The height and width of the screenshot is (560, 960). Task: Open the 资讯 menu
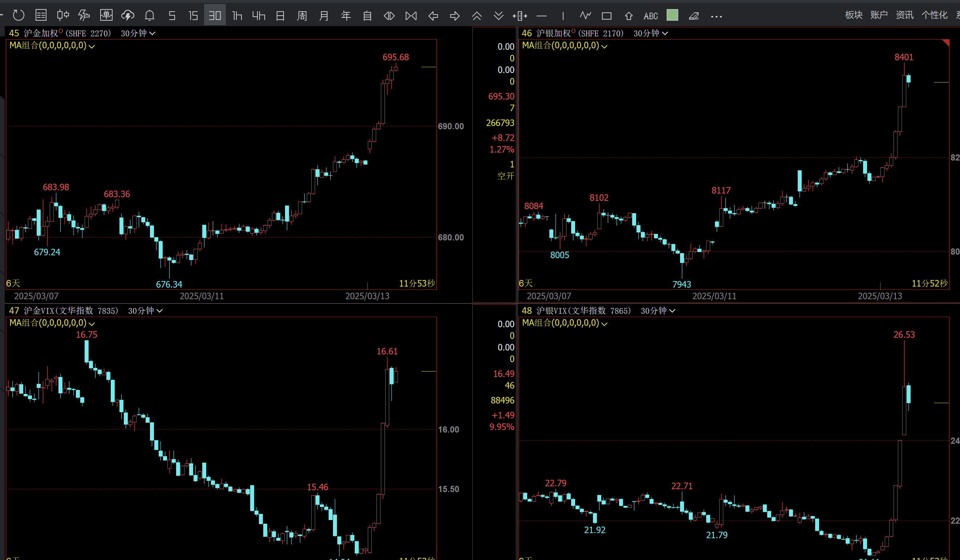[904, 15]
